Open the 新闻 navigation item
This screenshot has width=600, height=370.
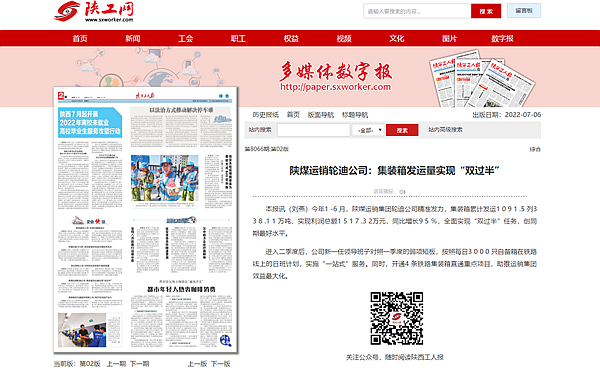pyautogui.click(x=133, y=38)
